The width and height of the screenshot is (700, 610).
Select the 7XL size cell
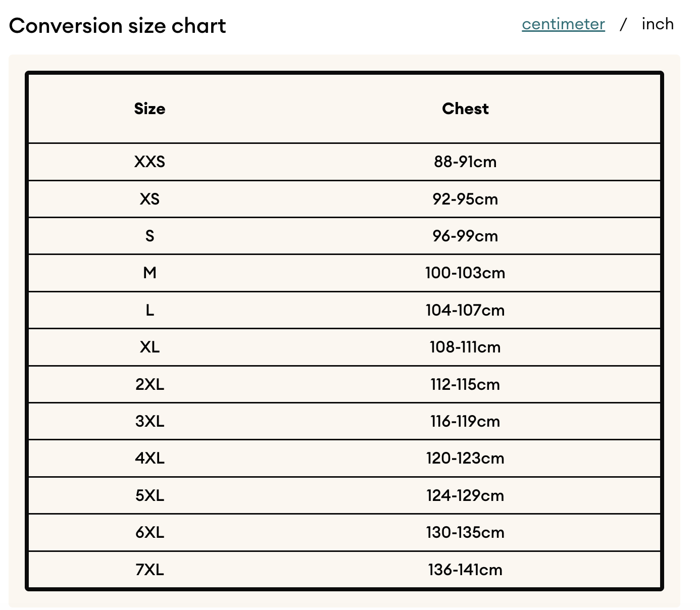click(149, 570)
